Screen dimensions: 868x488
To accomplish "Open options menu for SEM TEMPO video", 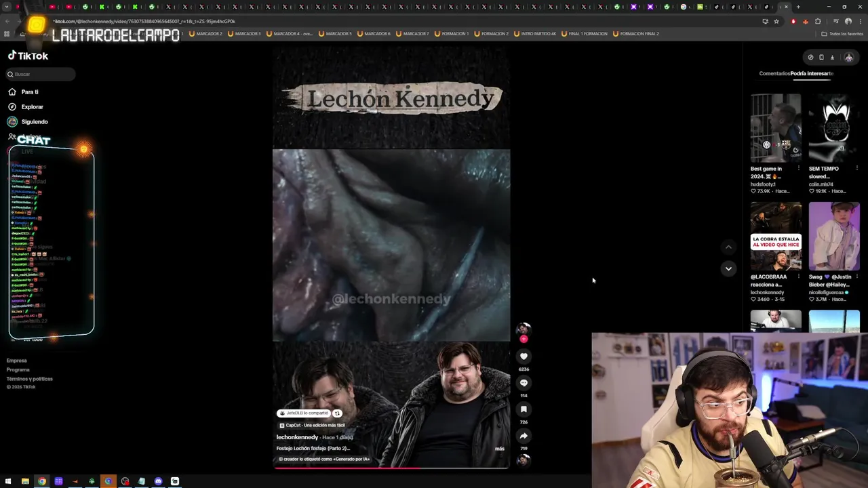I will (x=856, y=169).
